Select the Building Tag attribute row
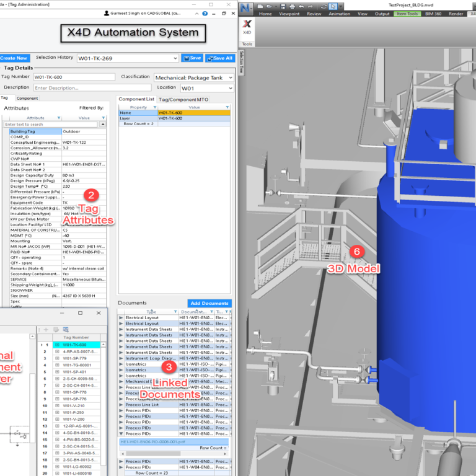The height and width of the screenshot is (476, 476). 58,131
